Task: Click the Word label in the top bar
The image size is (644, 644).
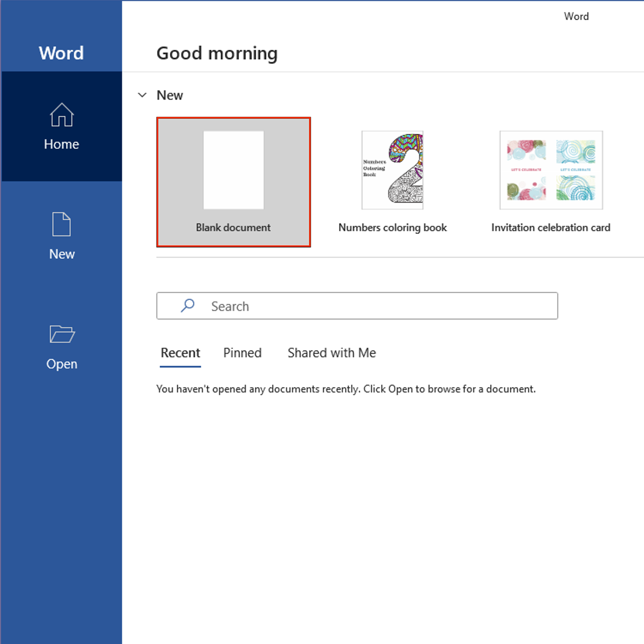Action: (x=577, y=16)
